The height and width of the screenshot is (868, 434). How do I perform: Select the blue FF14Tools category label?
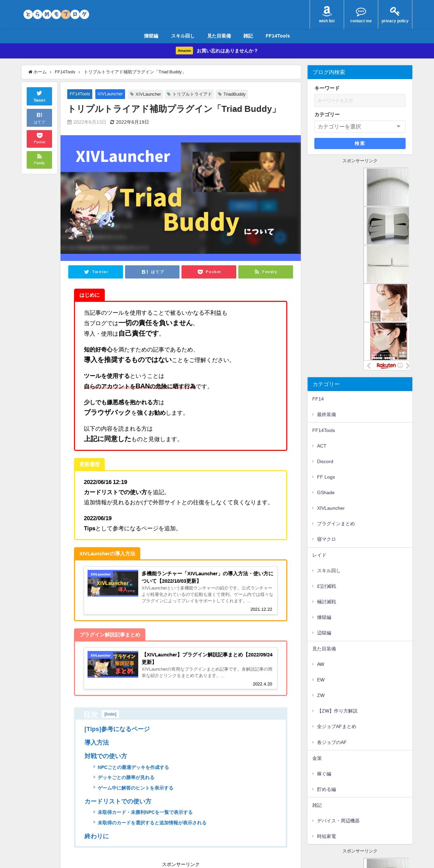coord(80,94)
